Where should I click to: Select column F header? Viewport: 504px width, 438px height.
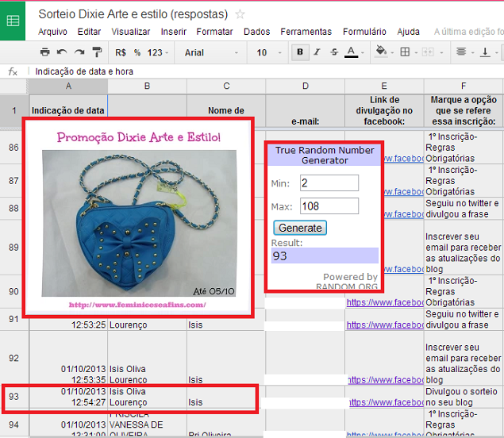[x=464, y=86]
